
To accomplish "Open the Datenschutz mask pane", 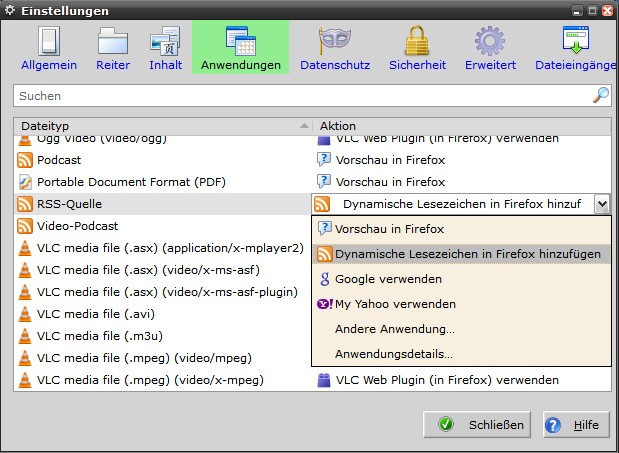I will 335,48.
